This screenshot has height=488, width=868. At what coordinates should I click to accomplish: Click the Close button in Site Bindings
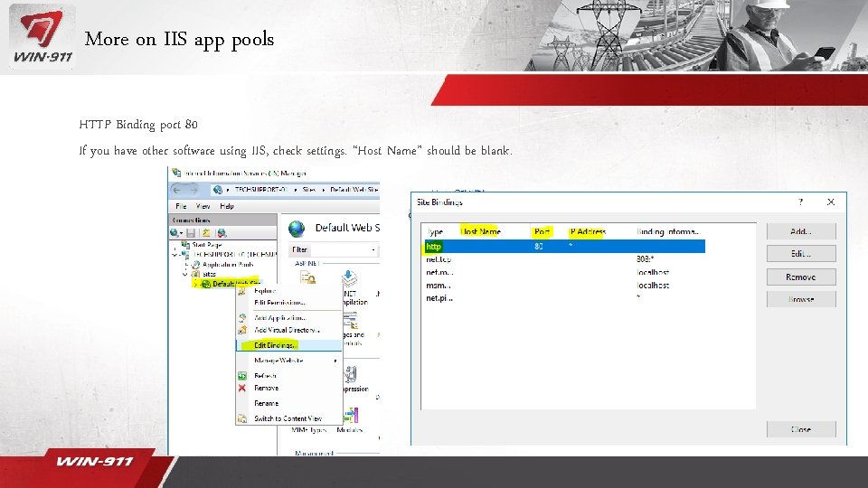tap(801, 429)
